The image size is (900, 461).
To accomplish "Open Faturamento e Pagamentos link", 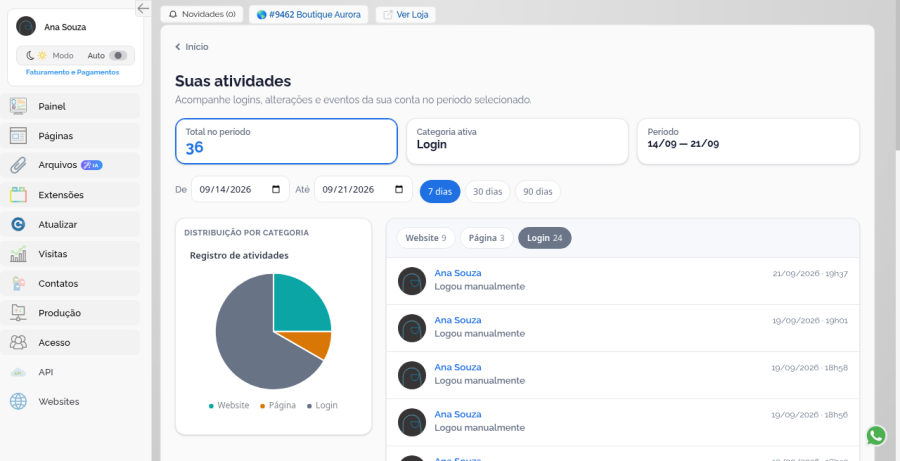I will pyautogui.click(x=72, y=72).
